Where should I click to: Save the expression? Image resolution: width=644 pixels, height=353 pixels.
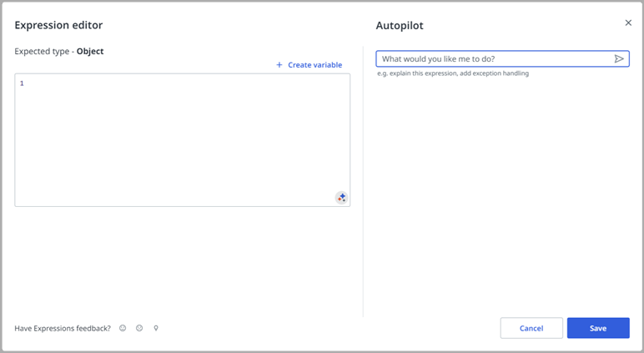(x=597, y=328)
